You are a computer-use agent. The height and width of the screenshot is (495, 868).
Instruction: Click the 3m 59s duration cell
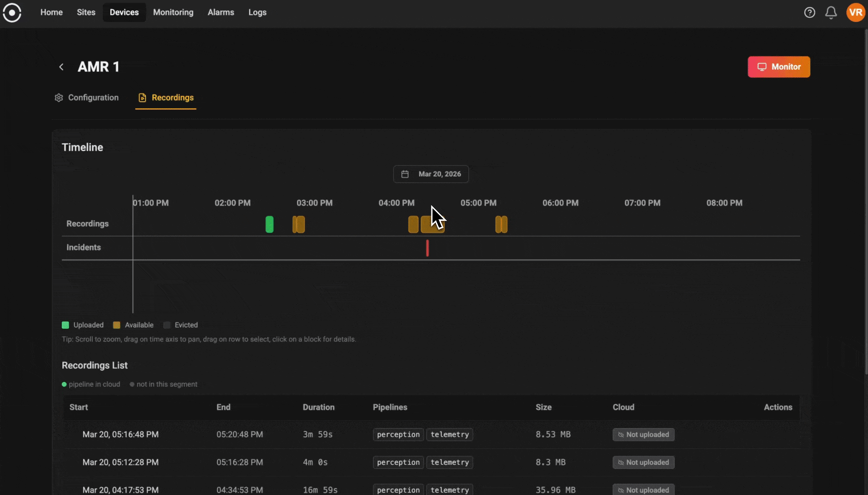click(x=317, y=434)
